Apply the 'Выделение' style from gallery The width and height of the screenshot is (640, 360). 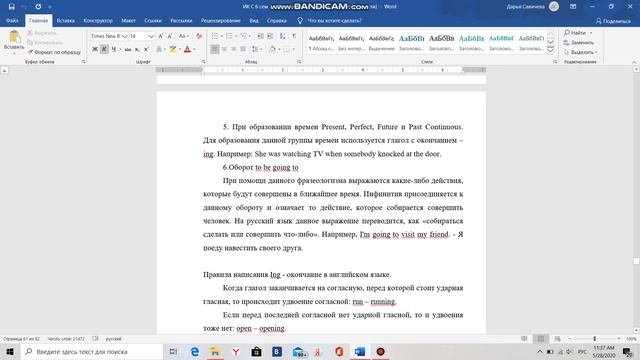click(x=381, y=42)
